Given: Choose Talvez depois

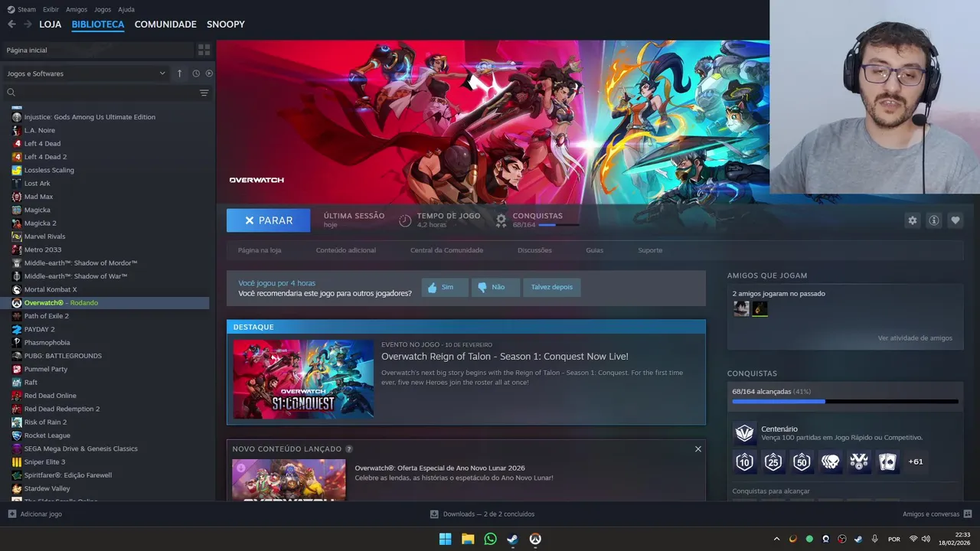Looking at the screenshot, I should [x=551, y=287].
